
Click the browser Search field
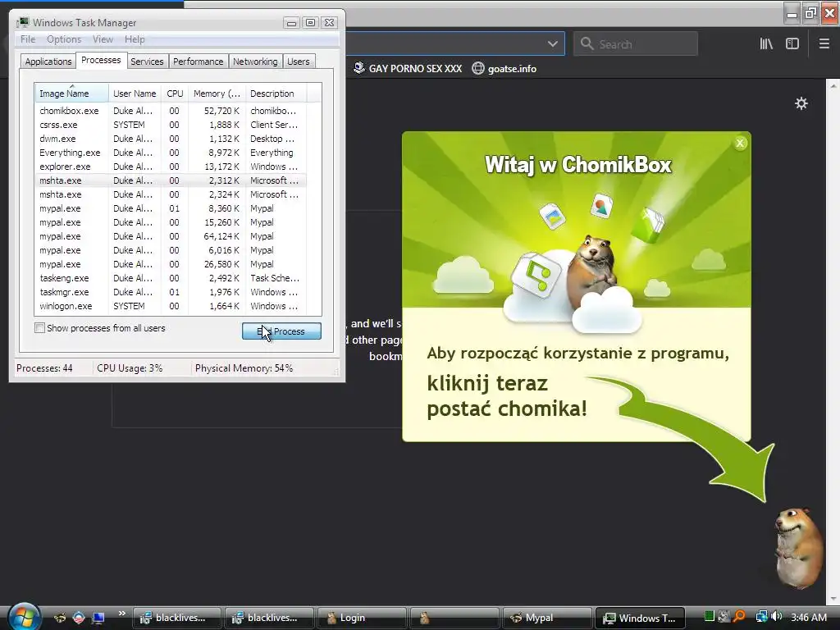[x=636, y=44]
